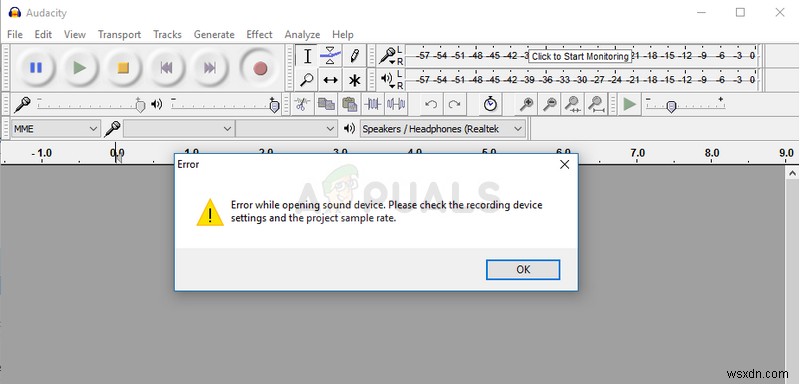Select the Zoom magnifier tool
Image resolution: width=800 pixels, height=384 pixels.
pos(307,80)
